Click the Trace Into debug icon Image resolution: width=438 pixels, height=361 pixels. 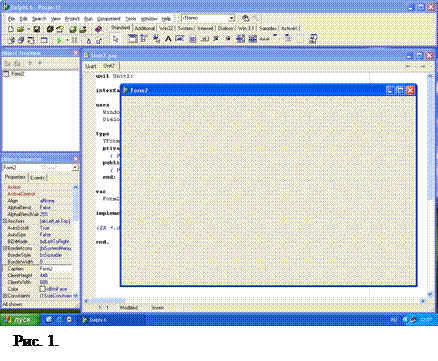coord(89,40)
